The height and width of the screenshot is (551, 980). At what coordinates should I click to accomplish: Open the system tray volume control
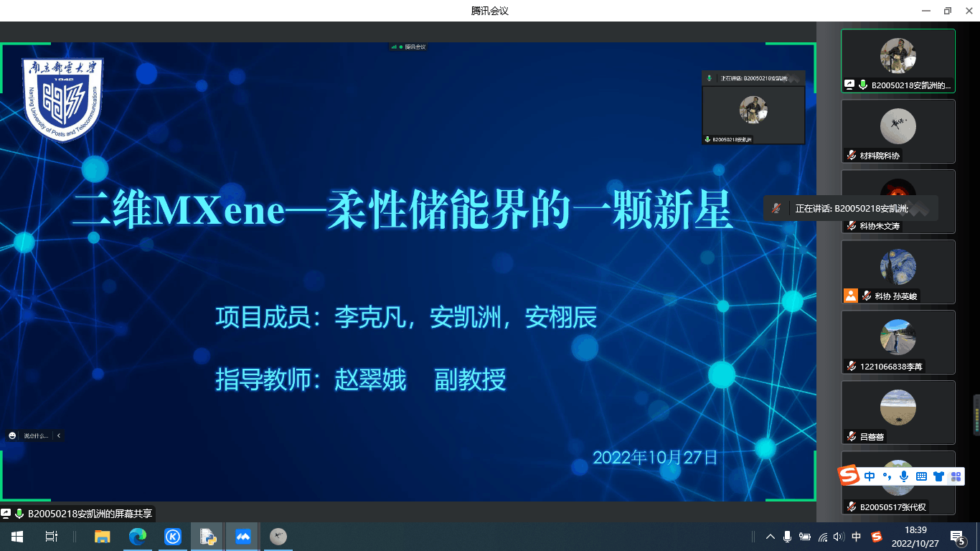tap(839, 537)
